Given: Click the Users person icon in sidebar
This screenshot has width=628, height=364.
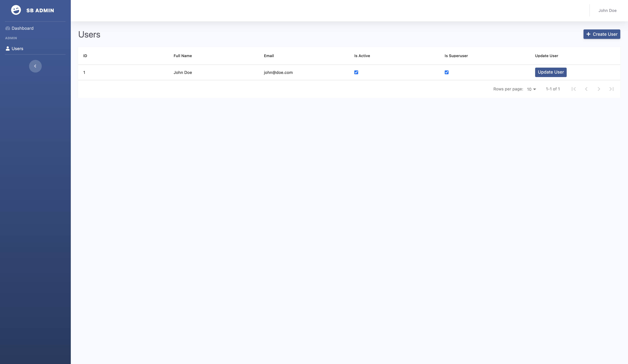Looking at the screenshot, I should coord(8,49).
